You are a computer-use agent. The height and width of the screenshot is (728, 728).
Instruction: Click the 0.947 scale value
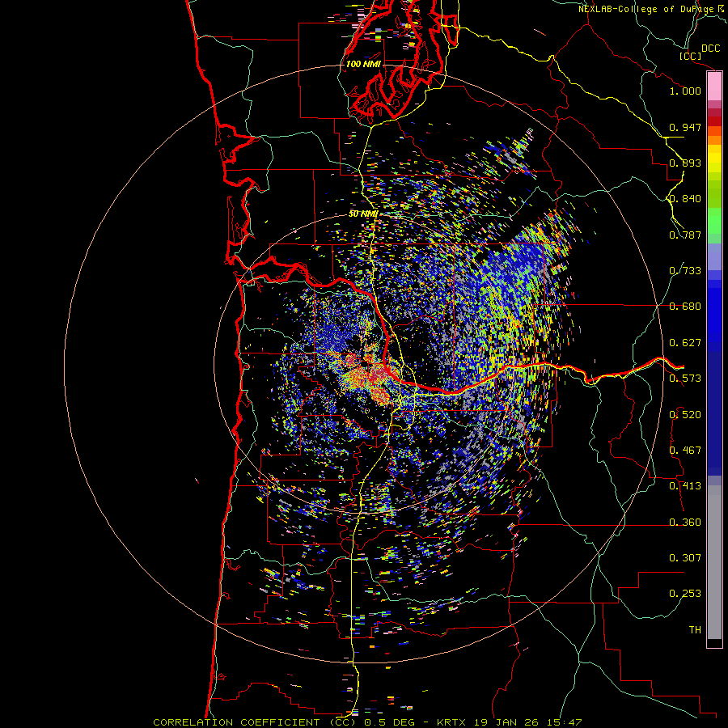[685, 127]
